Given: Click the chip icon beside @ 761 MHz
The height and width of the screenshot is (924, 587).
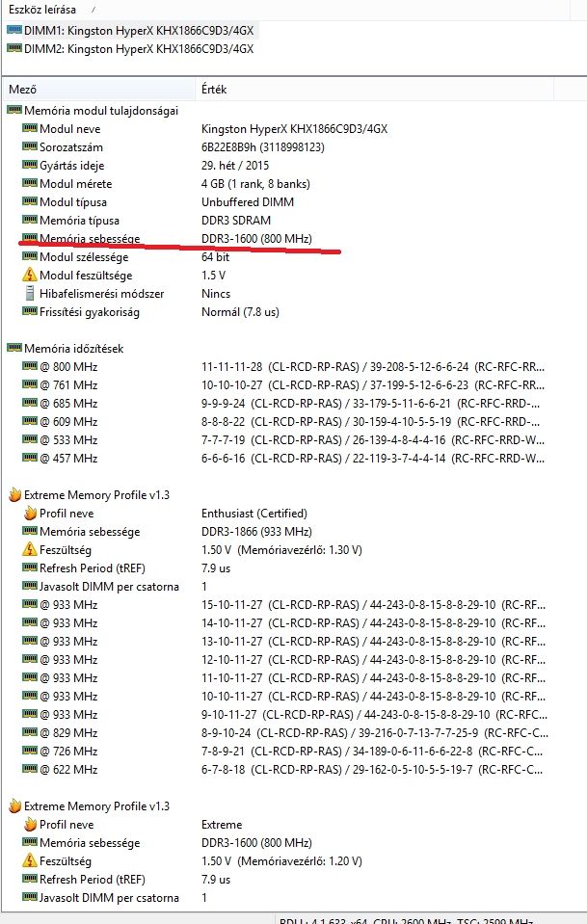Looking at the screenshot, I should (30, 384).
